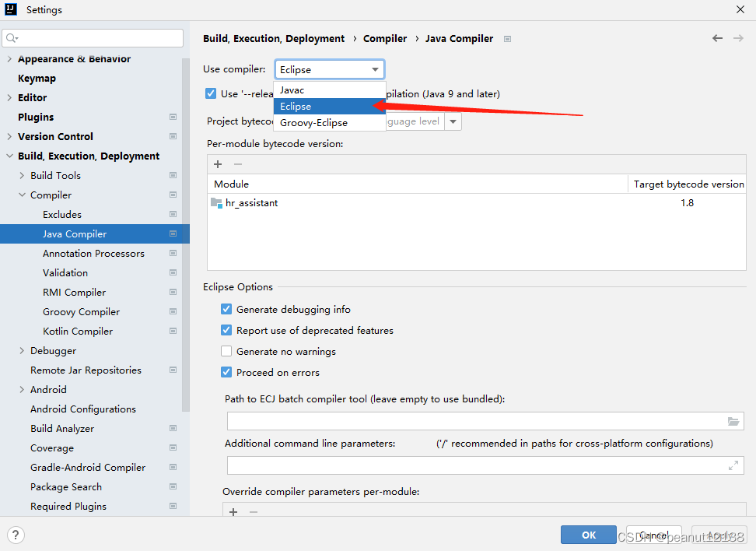Open help via the question mark icon
The width and height of the screenshot is (756, 551).
click(x=15, y=535)
